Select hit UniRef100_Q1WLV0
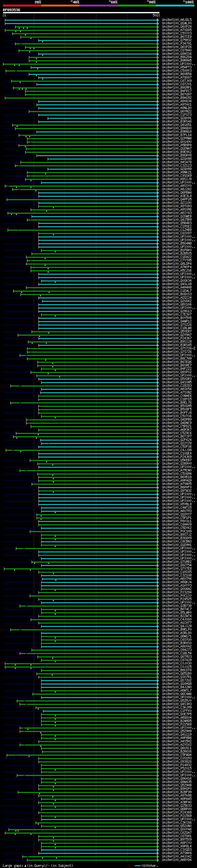This screenshot has width=197, height=868. click(x=177, y=23)
